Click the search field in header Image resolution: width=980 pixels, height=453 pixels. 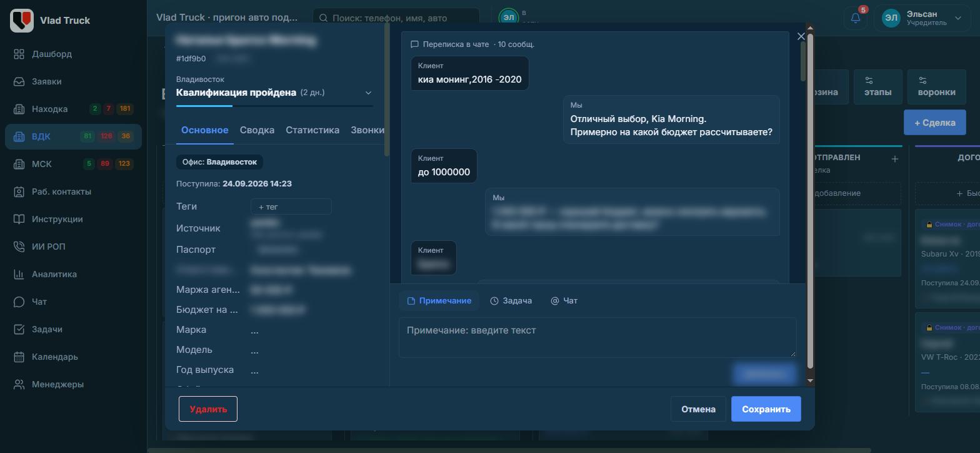tap(396, 18)
